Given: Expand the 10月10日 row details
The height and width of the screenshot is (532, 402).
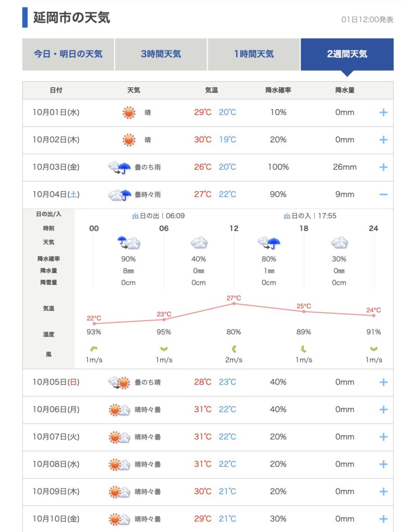Looking at the screenshot, I should pyautogui.click(x=383, y=518).
